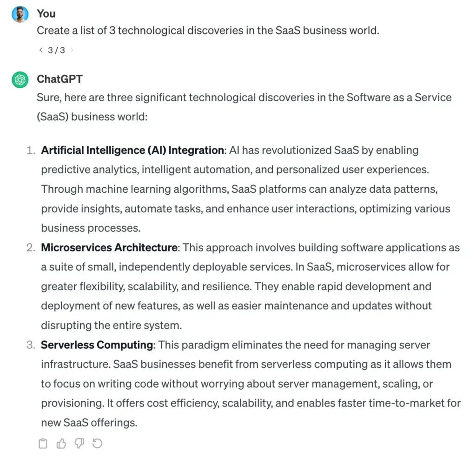Click the "You" sender name label
476x458 pixels.
(x=46, y=14)
